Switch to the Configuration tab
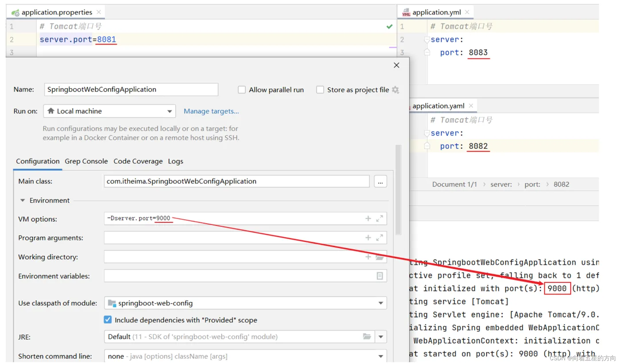This screenshot has height=364, width=620. (x=38, y=161)
